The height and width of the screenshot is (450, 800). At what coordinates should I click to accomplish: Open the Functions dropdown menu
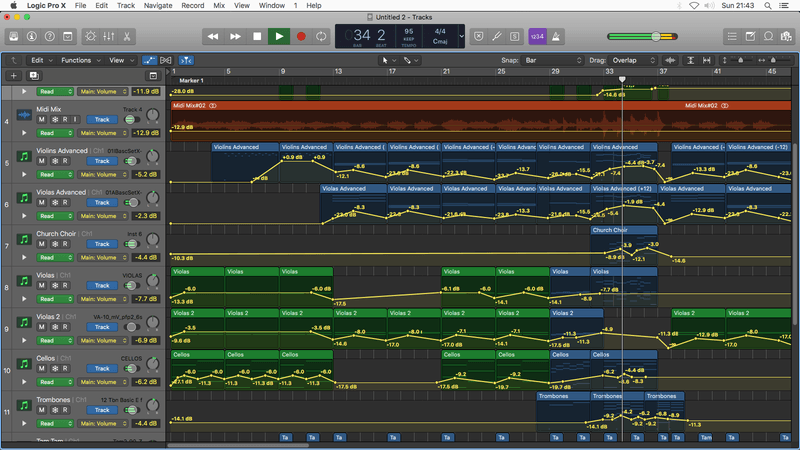[81, 60]
